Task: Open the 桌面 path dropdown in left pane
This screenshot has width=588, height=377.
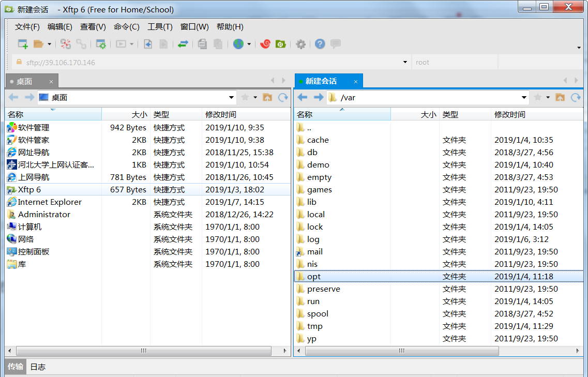Action: (231, 97)
